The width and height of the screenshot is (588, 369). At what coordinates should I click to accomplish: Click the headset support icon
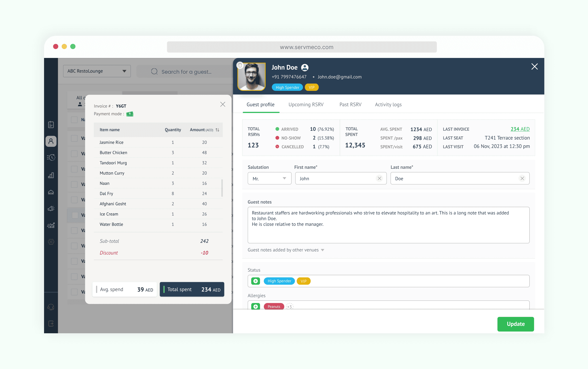[51, 307]
